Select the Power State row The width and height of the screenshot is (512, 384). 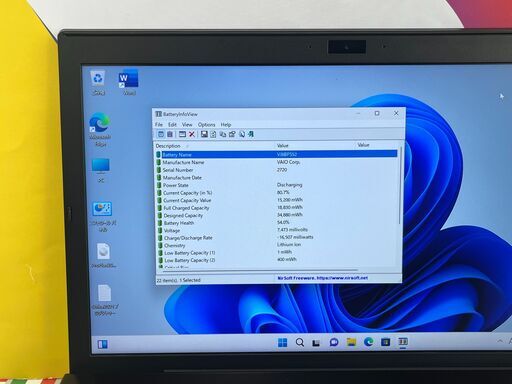pyautogui.click(x=277, y=185)
